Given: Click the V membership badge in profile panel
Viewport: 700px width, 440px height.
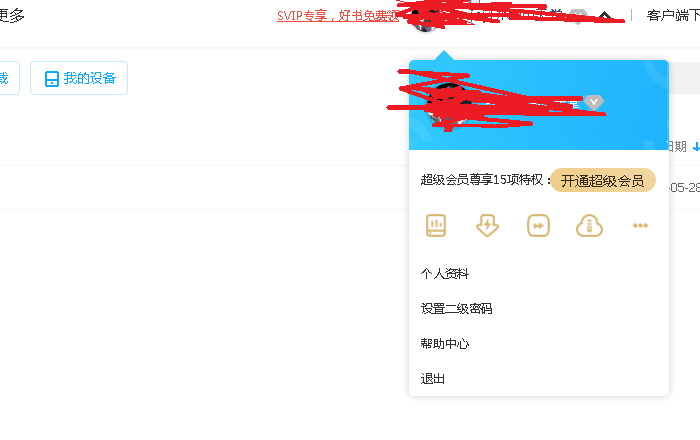Looking at the screenshot, I should pyautogui.click(x=594, y=103).
